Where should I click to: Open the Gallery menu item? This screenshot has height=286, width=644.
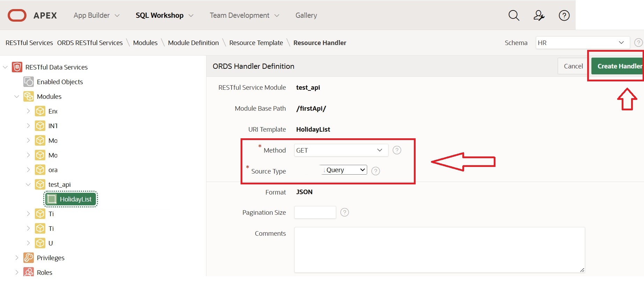tap(306, 15)
